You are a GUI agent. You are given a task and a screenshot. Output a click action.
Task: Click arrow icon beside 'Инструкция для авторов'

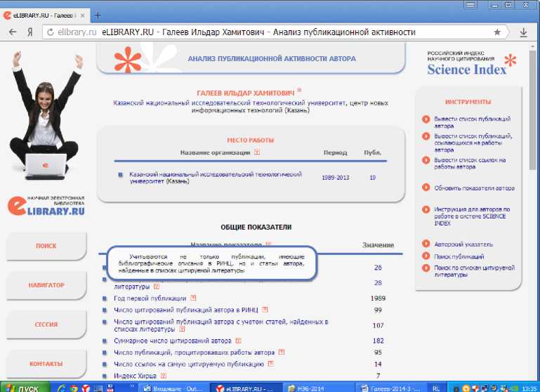426,209
